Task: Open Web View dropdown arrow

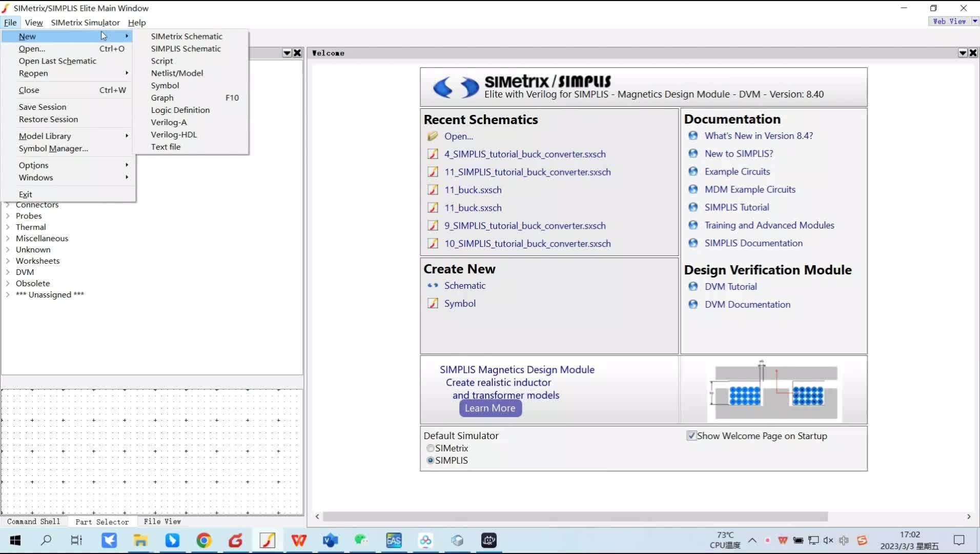Action: [975, 21]
